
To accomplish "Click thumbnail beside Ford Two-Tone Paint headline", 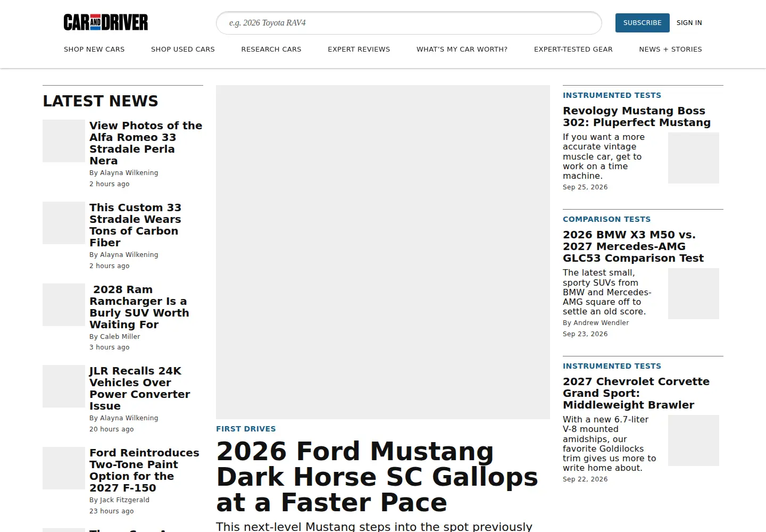I will 64,468.
